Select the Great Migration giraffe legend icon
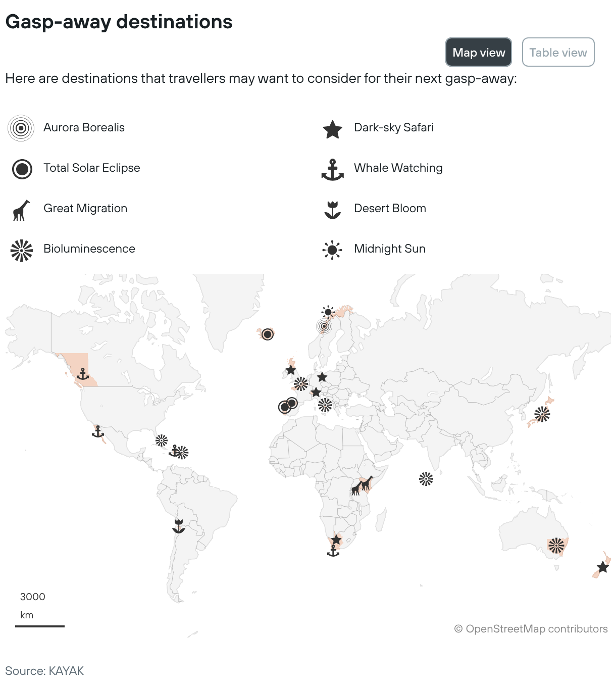The width and height of the screenshot is (616, 685). pyautogui.click(x=21, y=210)
